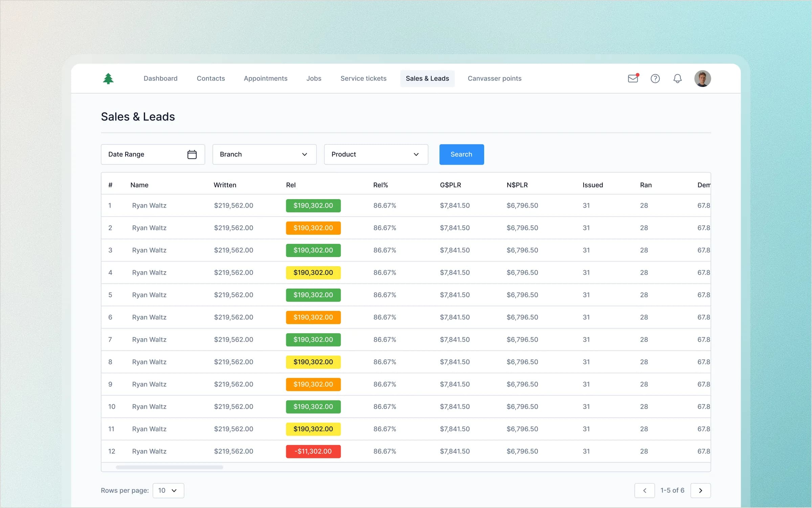Click Ryan Waltz name in row 5
This screenshot has width=812, height=508.
click(149, 295)
